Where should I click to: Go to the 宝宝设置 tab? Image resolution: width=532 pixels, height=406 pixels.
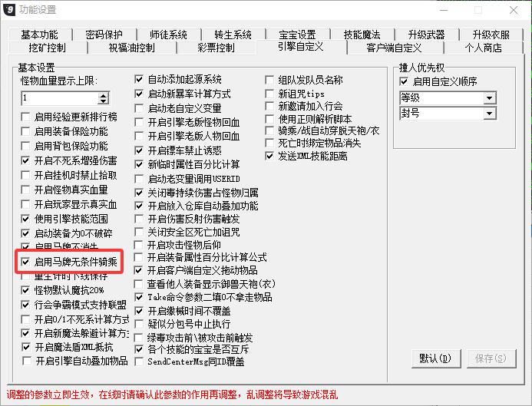[x=298, y=35]
